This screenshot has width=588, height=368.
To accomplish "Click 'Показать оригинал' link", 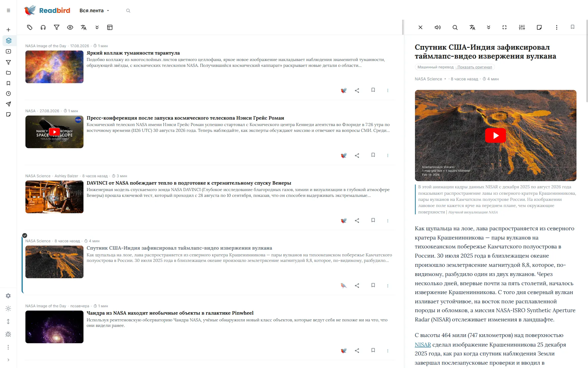I will click(x=474, y=67).
